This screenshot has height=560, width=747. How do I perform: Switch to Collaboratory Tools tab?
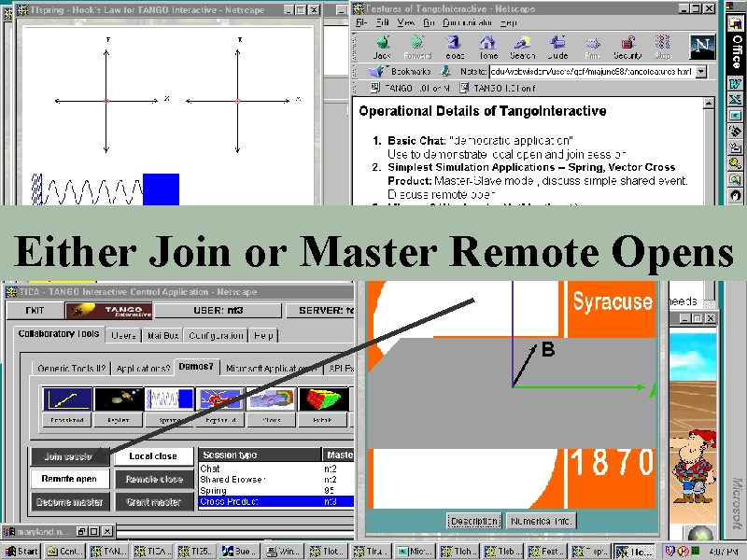[x=58, y=334]
